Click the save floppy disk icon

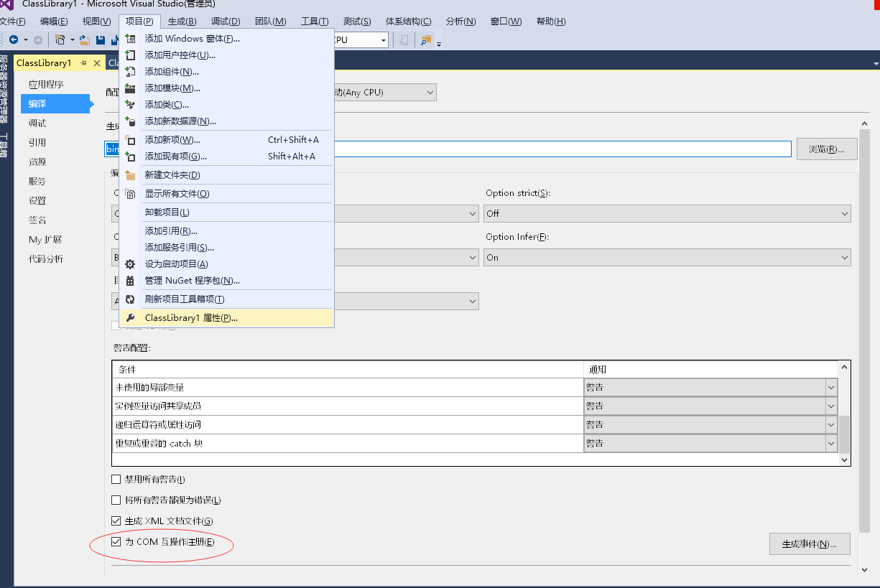(x=101, y=40)
